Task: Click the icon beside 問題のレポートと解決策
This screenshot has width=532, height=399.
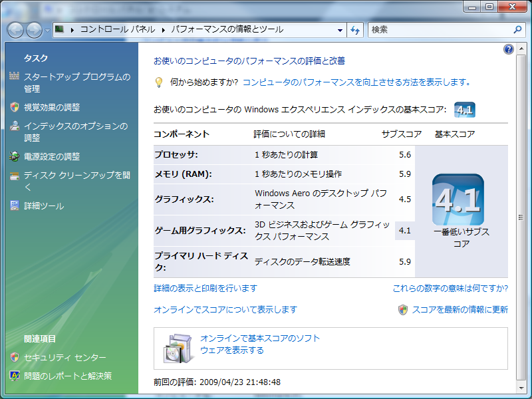Action: [x=14, y=376]
